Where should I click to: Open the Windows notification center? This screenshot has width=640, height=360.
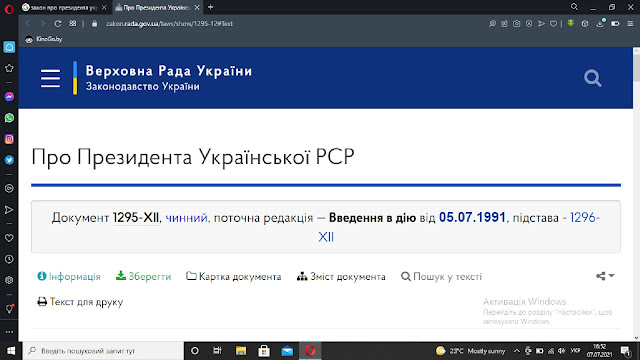[626, 351]
